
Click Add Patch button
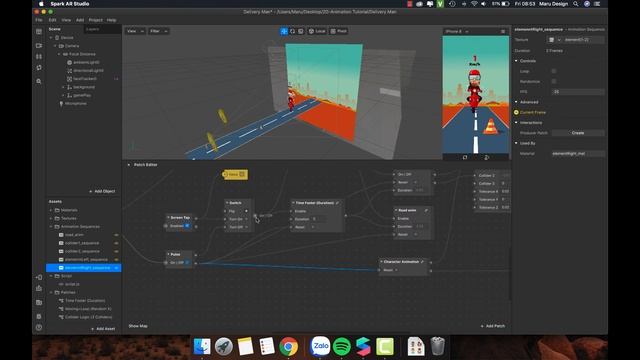point(493,326)
